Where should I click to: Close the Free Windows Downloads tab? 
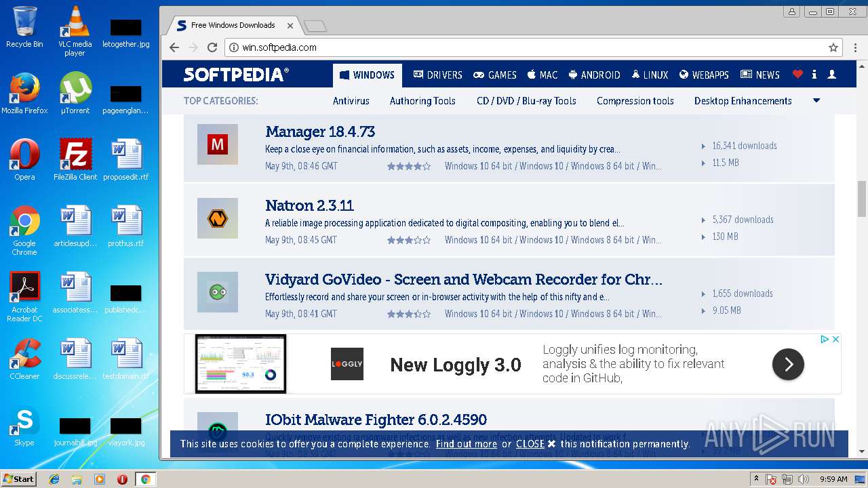290,26
